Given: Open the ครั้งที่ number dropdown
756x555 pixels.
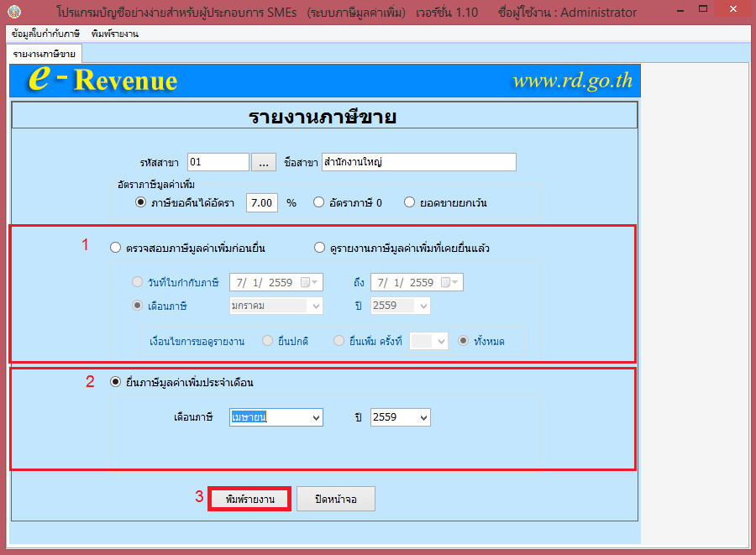Looking at the screenshot, I should coord(441,342).
